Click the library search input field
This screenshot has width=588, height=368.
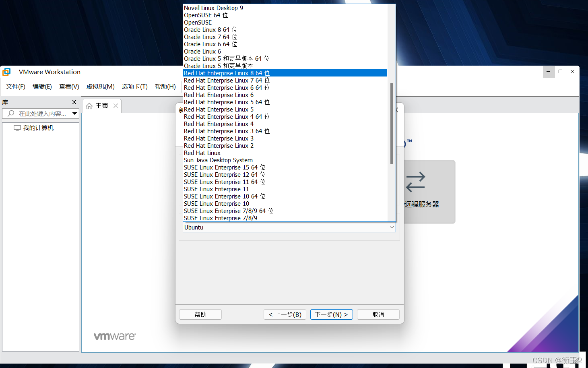click(x=40, y=114)
